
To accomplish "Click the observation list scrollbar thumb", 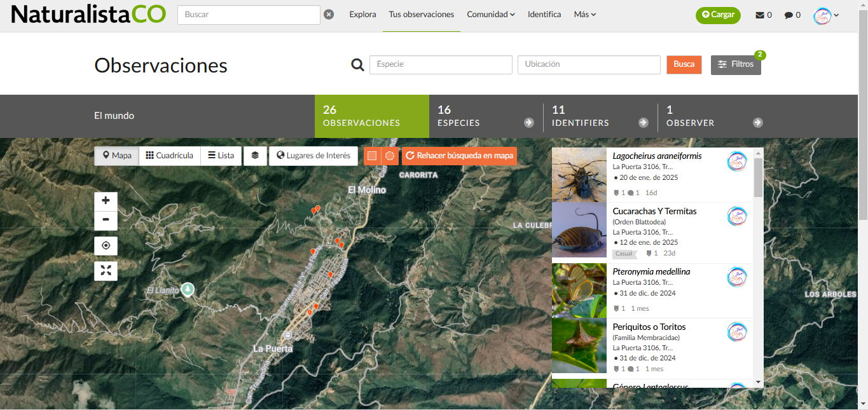I will (x=758, y=178).
